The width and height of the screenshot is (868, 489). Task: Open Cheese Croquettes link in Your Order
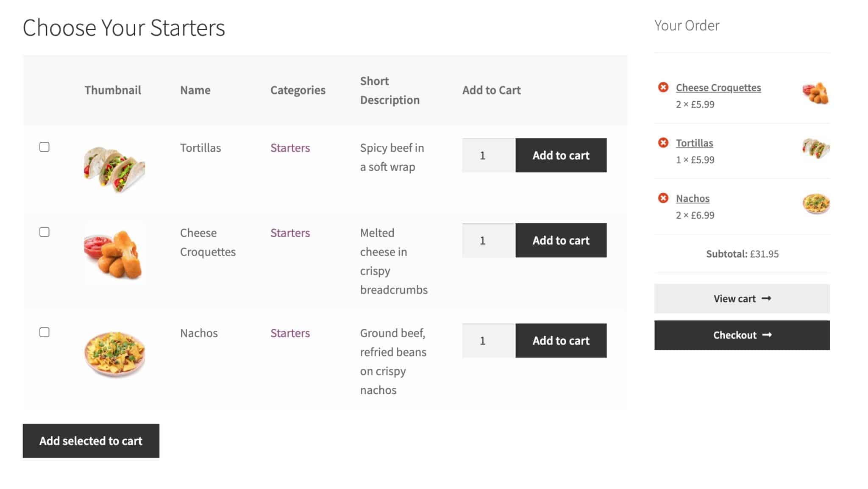coord(718,87)
